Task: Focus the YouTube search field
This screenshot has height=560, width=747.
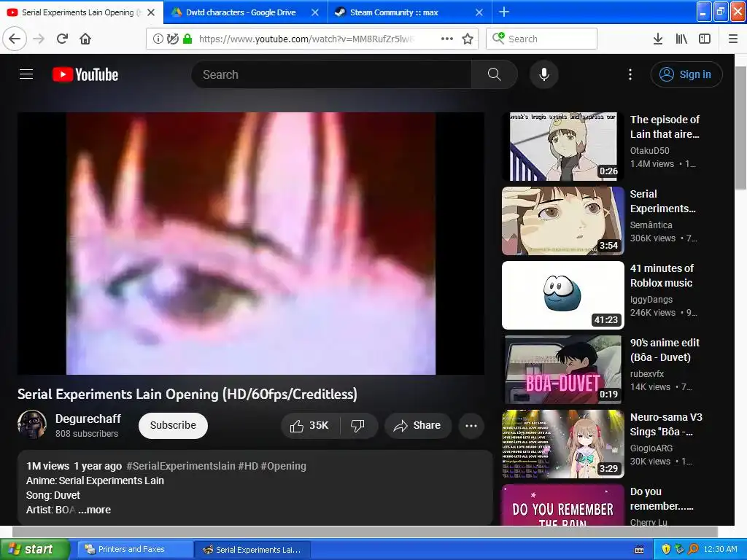Action: (332, 74)
